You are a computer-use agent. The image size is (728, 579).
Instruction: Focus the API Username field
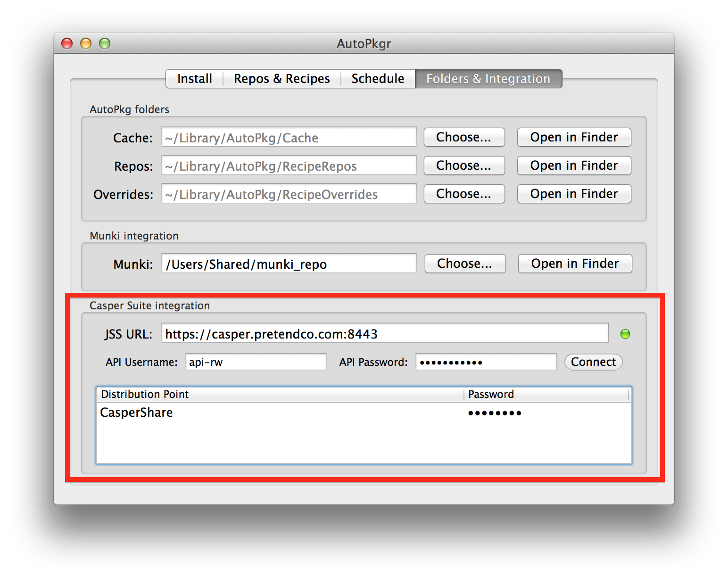pyautogui.click(x=256, y=362)
